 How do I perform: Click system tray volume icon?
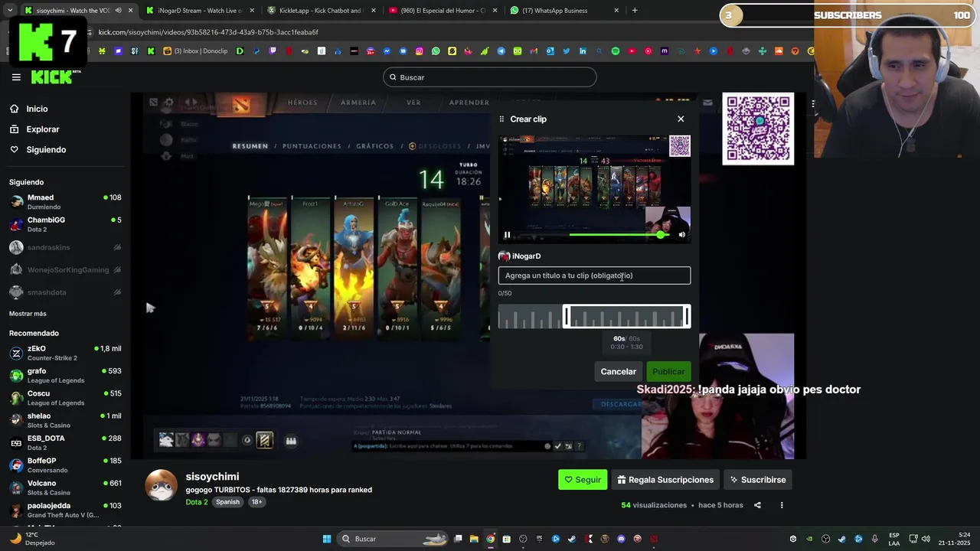point(926,539)
